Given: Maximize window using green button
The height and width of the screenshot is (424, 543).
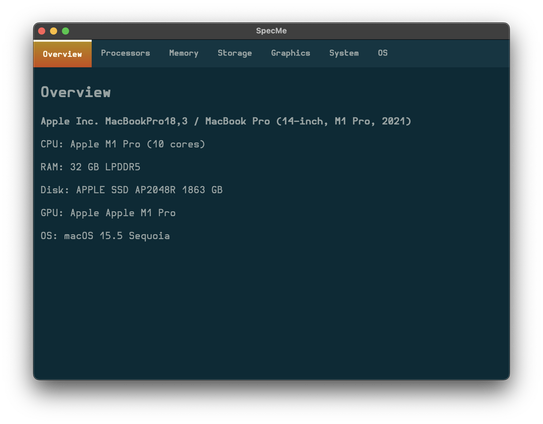Looking at the screenshot, I should point(65,31).
